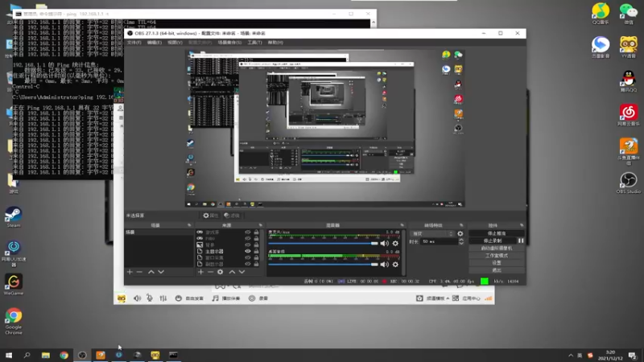644x362 pixels.
Task: Mute the Mic/Aux speaker icon
Action: [x=385, y=244]
